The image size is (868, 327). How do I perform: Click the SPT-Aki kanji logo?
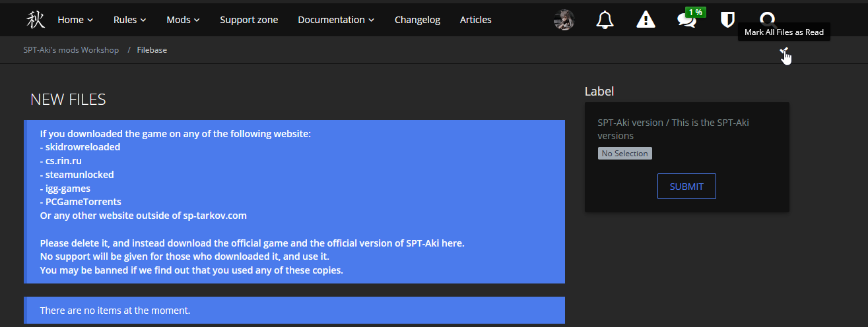click(36, 19)
